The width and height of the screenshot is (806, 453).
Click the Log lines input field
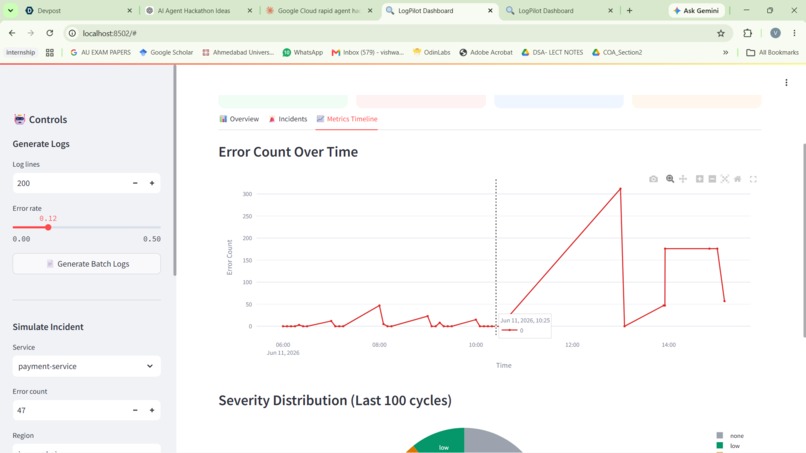(69, 183)
